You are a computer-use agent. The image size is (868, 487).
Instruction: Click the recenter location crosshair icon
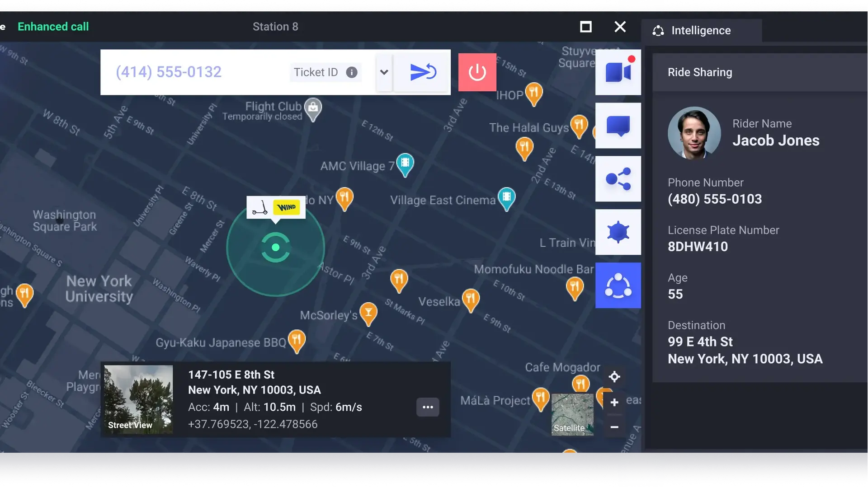pos(614,376)
